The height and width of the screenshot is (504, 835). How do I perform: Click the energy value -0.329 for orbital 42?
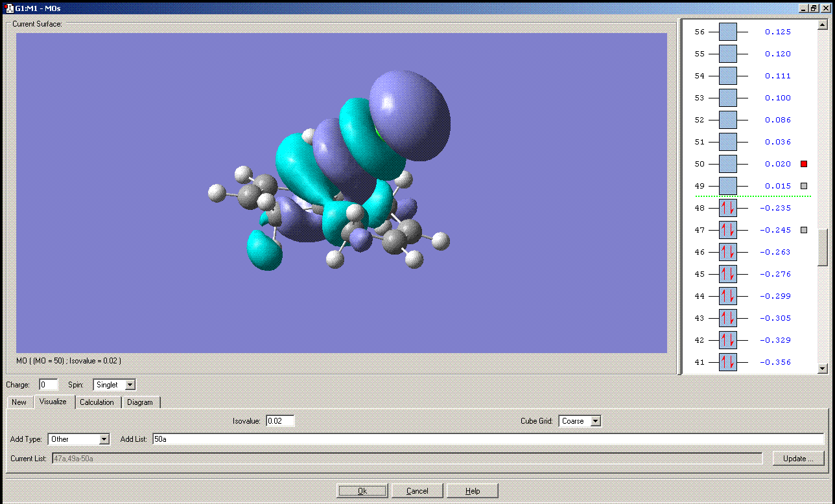pos(776,340)
